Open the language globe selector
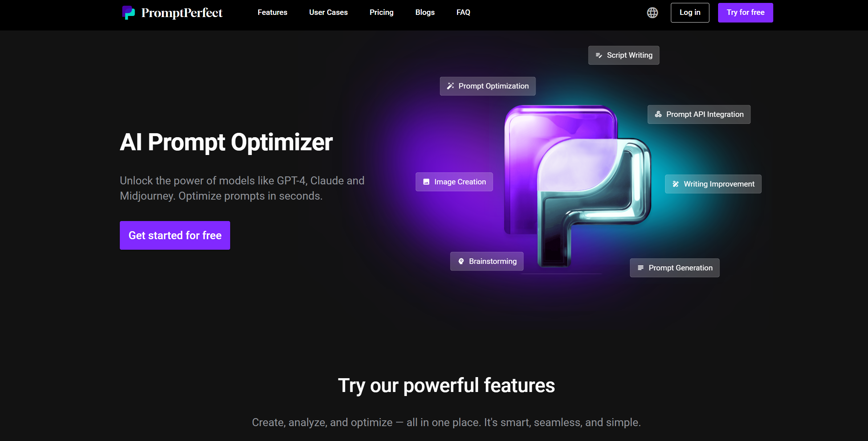868x441 pixels. click(652, 13)
